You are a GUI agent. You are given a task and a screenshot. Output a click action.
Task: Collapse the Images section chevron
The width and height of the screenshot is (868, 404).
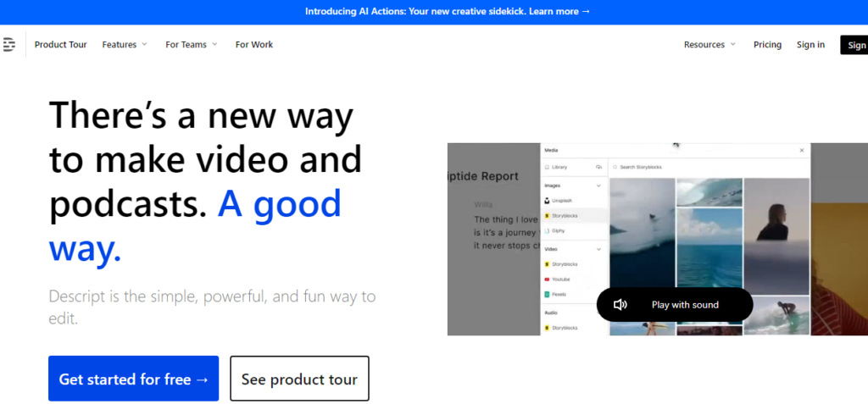click(x=598, y=186)
